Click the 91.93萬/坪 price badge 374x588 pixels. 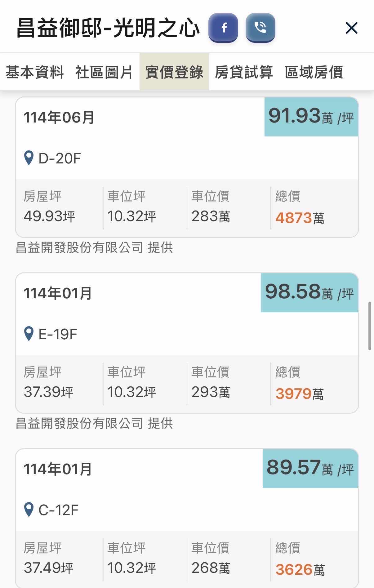[x=311, y=117]
